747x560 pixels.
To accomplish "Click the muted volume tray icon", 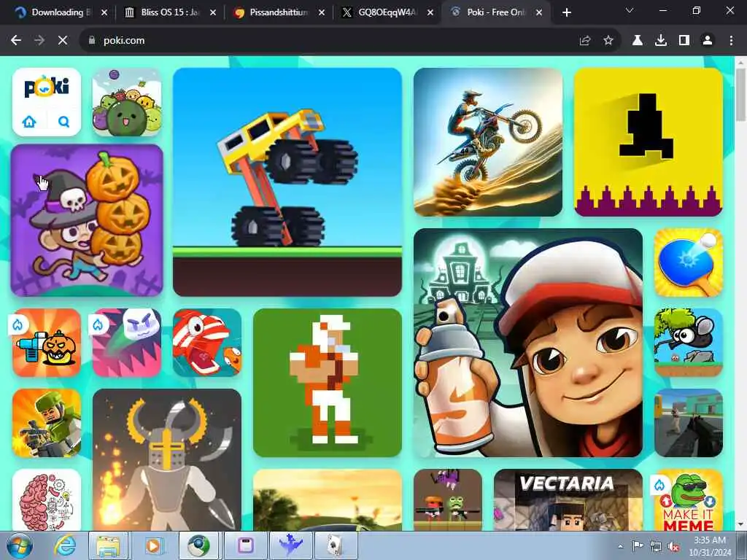I will 673,546.
